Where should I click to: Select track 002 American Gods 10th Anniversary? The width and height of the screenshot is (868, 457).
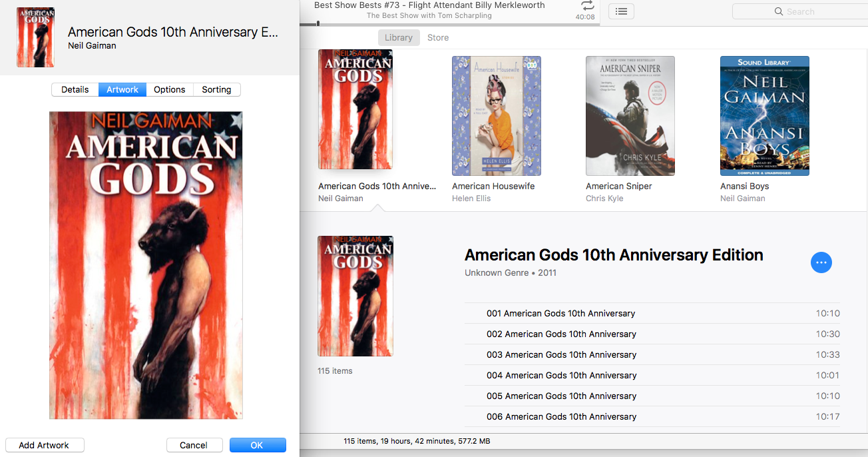pos(652,334)
